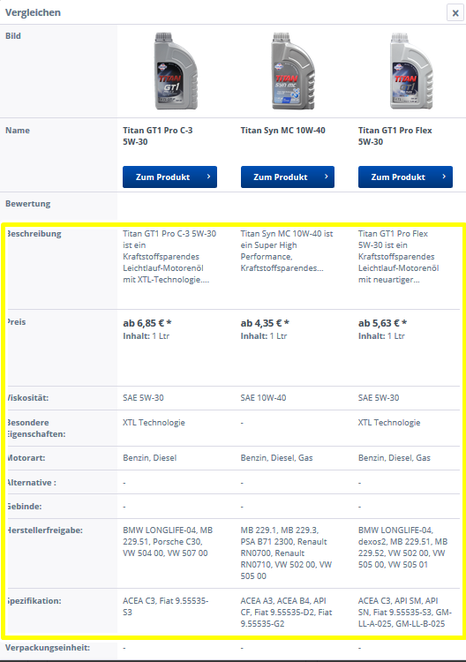
Task: Close the Vergleichen comparison dialog
Action: pos(455,13)
